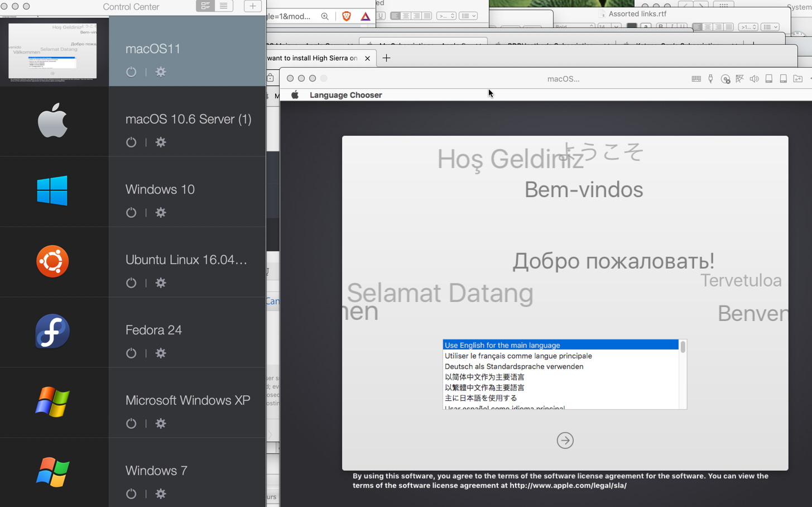
Task: Click the zoom magnifier icon in the address bar
Action: (325, 16)
